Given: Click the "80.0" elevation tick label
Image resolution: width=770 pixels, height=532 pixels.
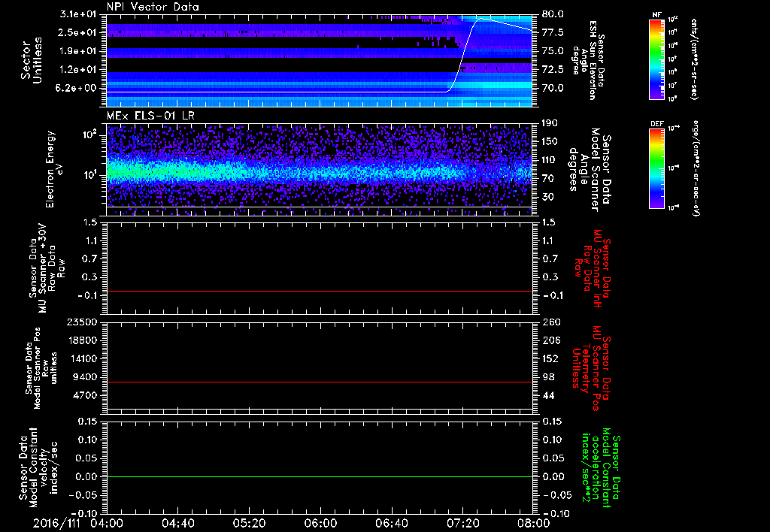Looking at the screenshot, I should (553, 14).
